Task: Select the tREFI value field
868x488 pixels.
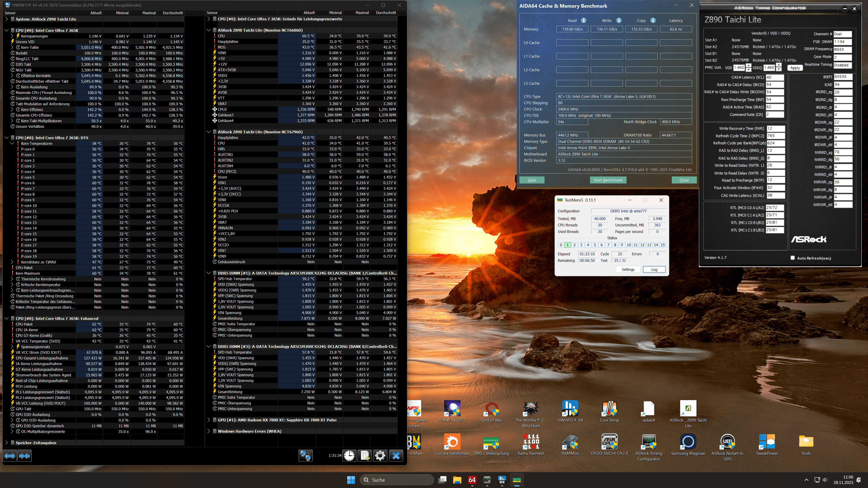Action: pos(843,77)
